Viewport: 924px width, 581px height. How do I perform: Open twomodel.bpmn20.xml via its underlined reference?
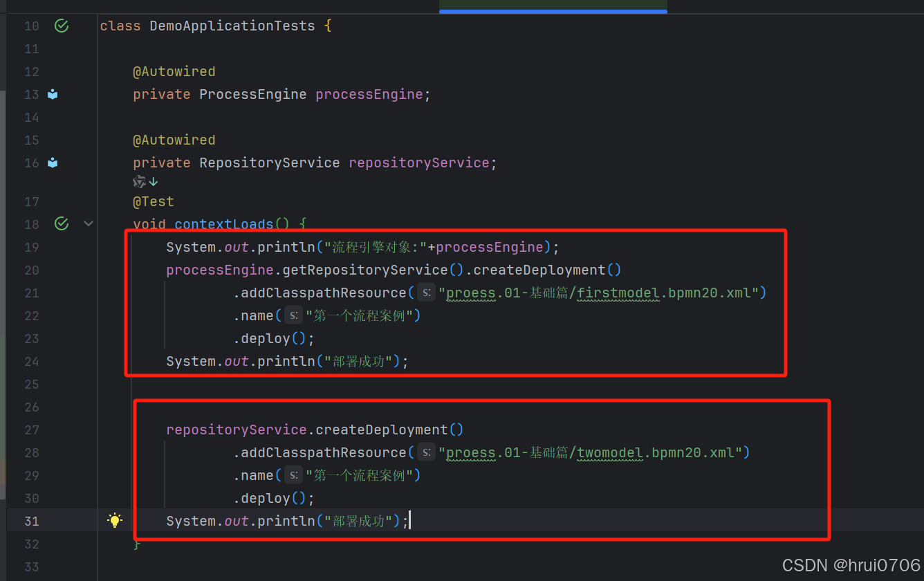[609, 452]
